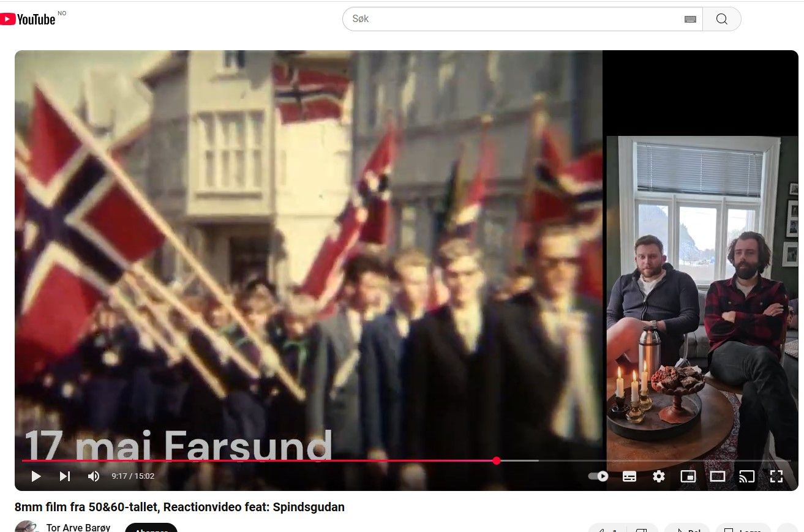Image resolution: width=804 pixels, height=532 pixels.
Task: Enter fullscreen mode
Action: pos(776,476)
